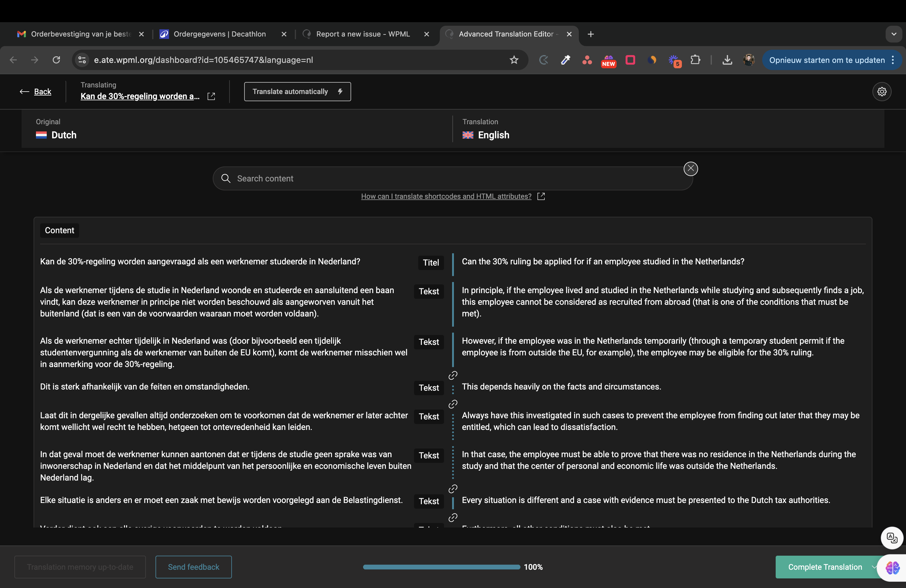Clear search with the circled X icon

(691, 169)
